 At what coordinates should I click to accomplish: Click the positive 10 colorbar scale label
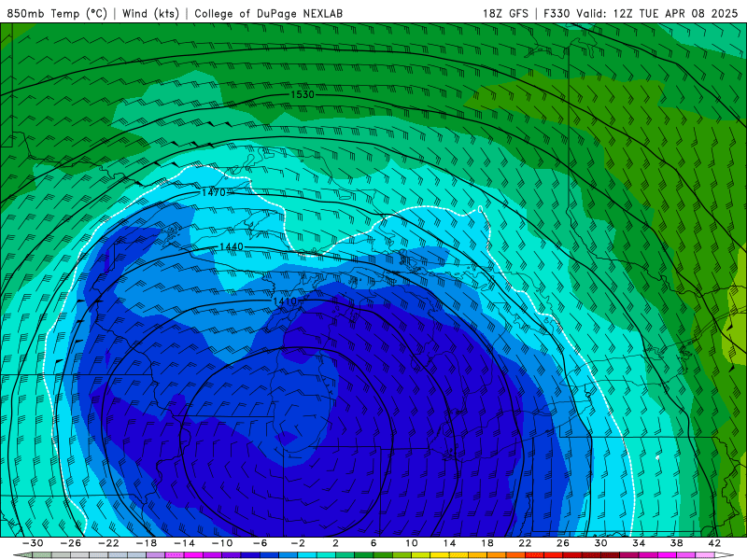(x=411, y=543)
